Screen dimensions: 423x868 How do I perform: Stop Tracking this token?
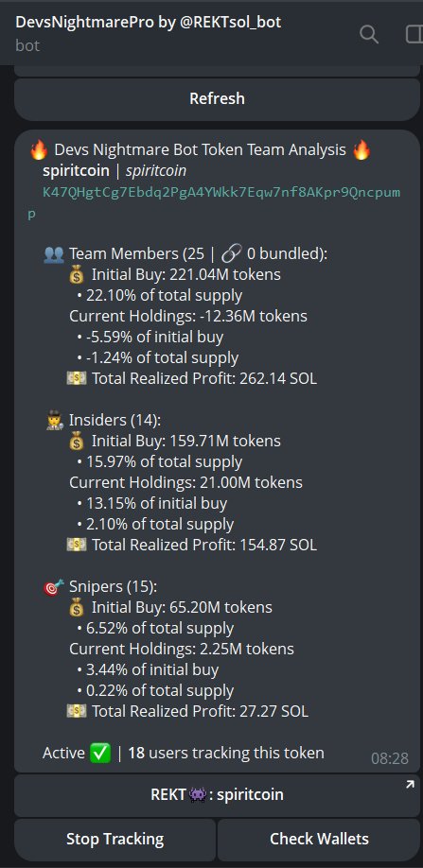coord(115,840)
